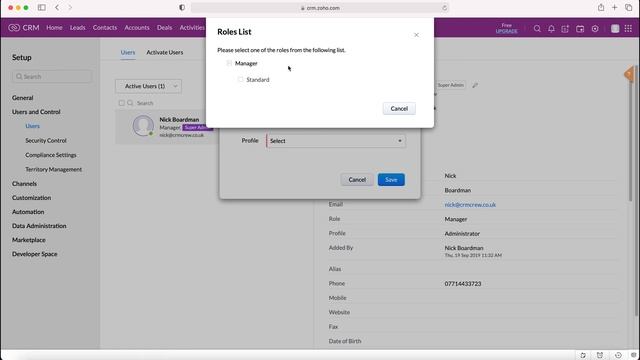Expand Automation in Setup sidebar
This screenshot has height=360, width=640.
point(28,212)
